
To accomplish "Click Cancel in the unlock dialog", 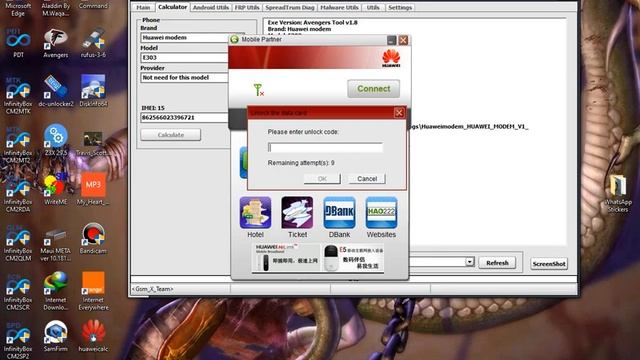I will click(x=367, y=179).
